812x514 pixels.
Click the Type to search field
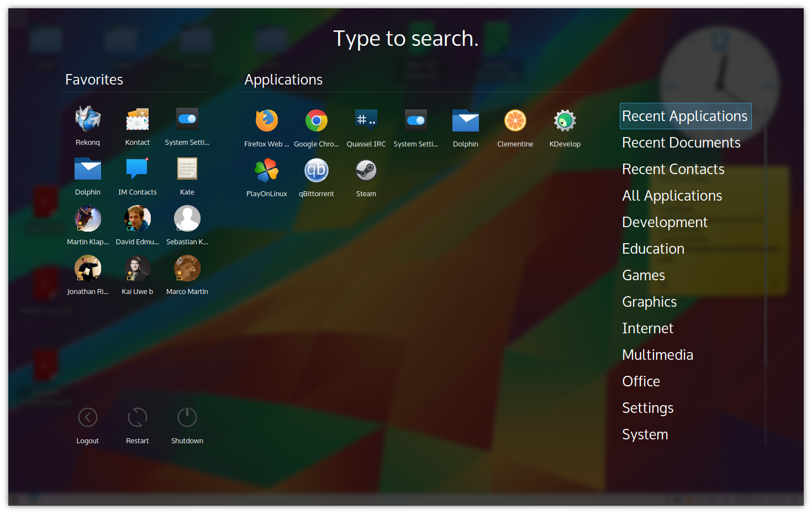point(405,38)
